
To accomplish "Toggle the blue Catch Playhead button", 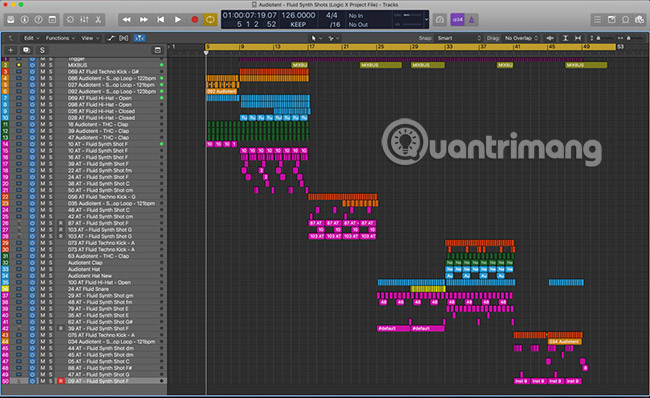I will pyautogui.click(x=139, y=38).
